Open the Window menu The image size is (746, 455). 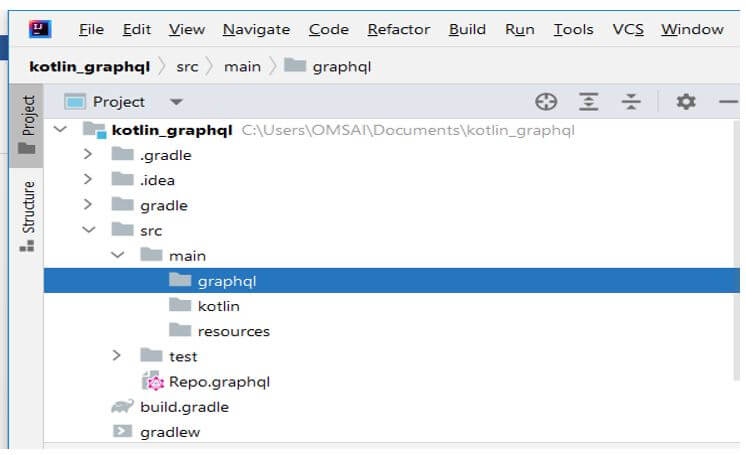692,30
